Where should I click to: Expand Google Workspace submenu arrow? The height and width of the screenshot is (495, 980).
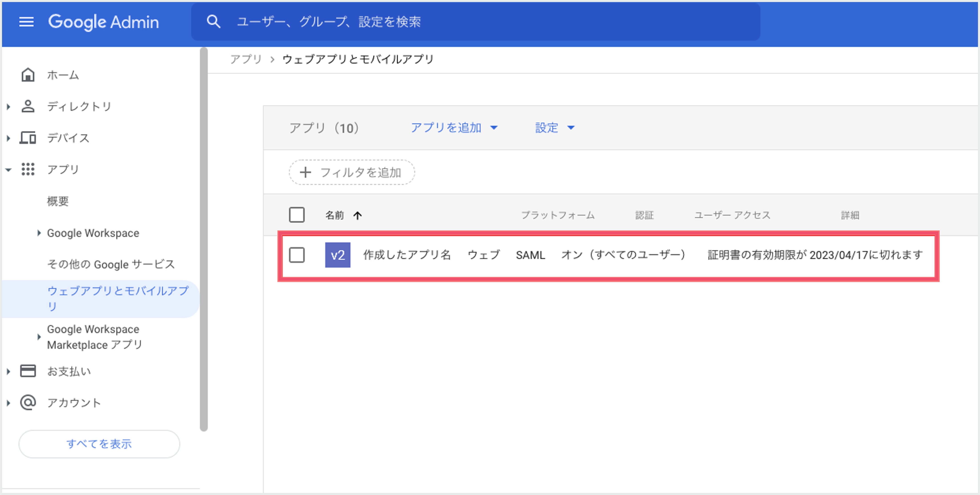pos(39,233)
